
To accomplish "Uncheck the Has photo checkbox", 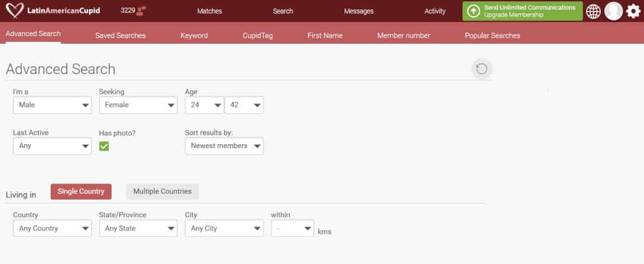I will (x=104, y=146).
